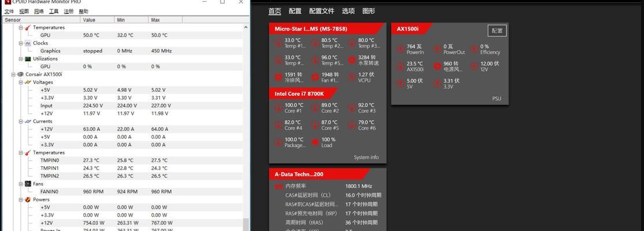Click the 水泵转速 pump speed icon
644x231 pixels.
[352, 60]
